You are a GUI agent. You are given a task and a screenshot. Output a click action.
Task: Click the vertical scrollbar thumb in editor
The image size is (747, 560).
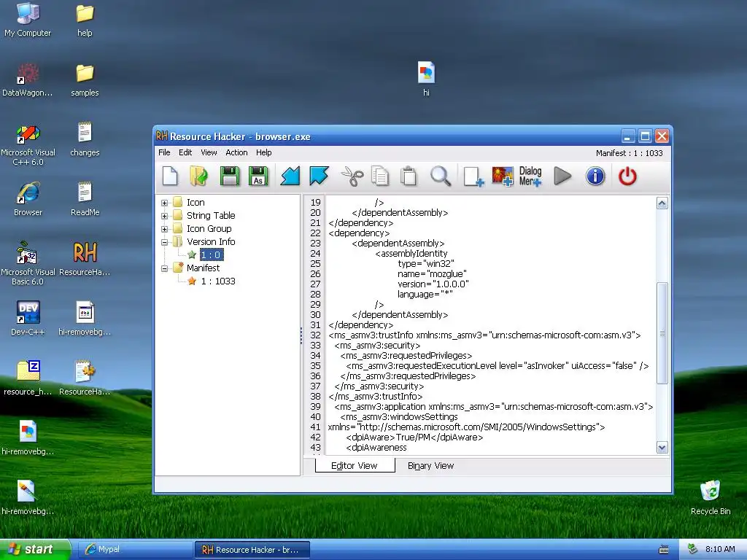[662, 332]
